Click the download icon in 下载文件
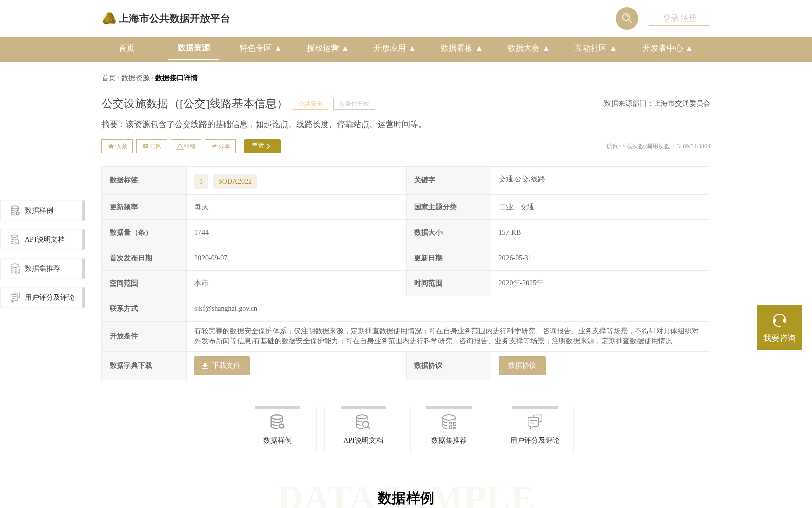 point(205,366)
